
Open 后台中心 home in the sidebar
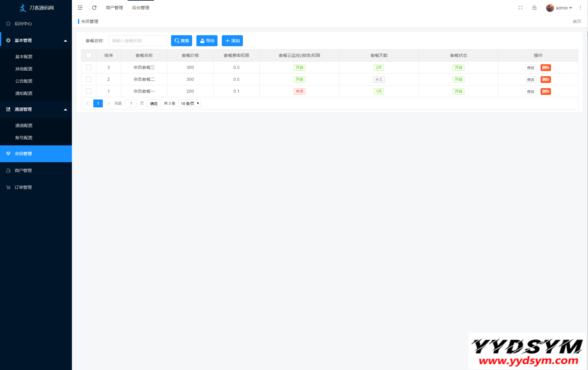(x=23, y=24)
